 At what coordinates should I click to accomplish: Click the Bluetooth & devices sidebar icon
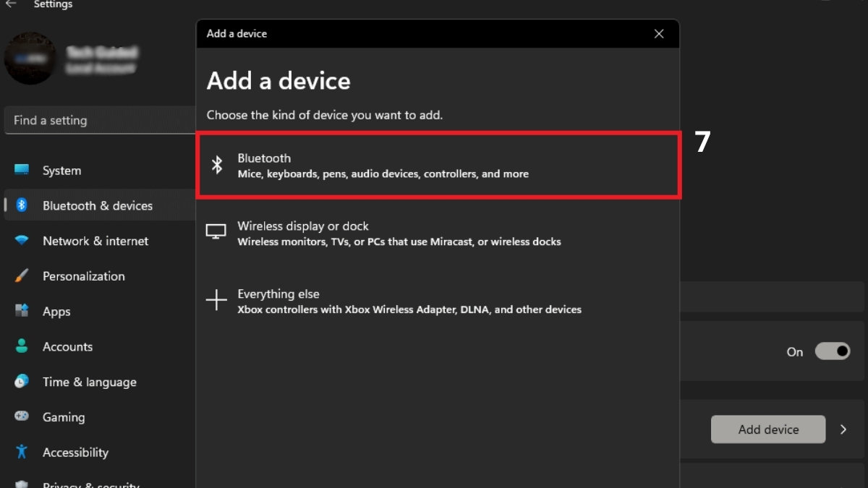point(22,205)
